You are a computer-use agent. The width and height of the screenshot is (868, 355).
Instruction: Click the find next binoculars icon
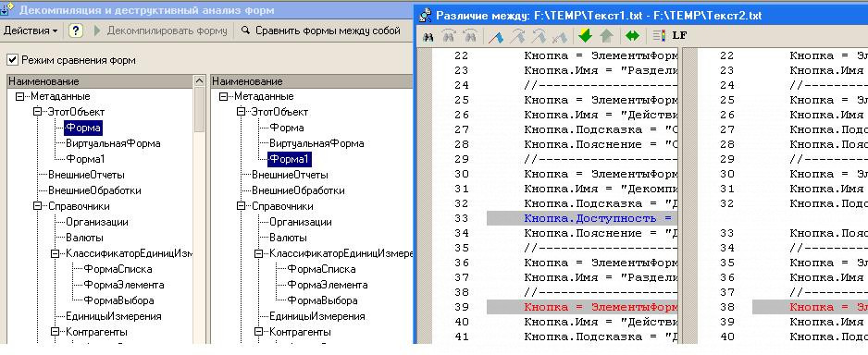(449, 36)
